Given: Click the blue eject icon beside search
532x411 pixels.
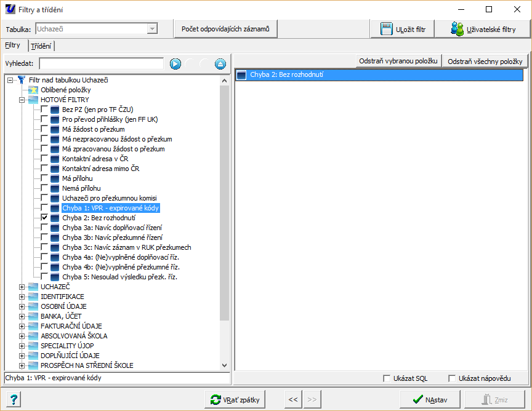Looking at the screenshot, I should pos(220,64).
